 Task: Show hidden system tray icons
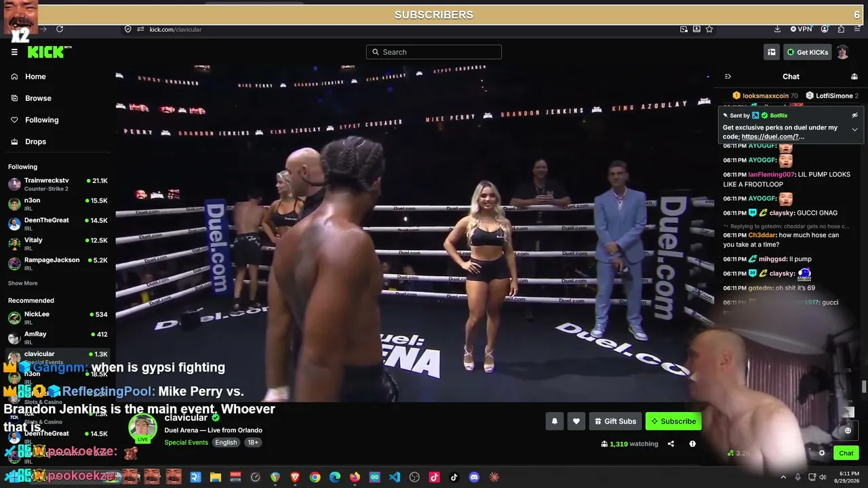[783, 477]
